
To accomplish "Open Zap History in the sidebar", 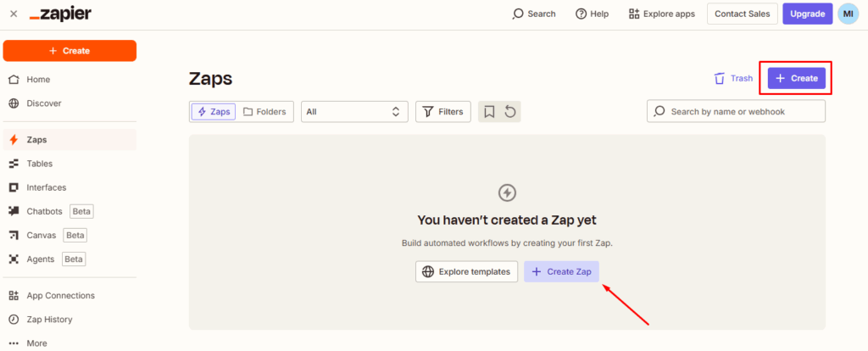I will click(49, 320).
